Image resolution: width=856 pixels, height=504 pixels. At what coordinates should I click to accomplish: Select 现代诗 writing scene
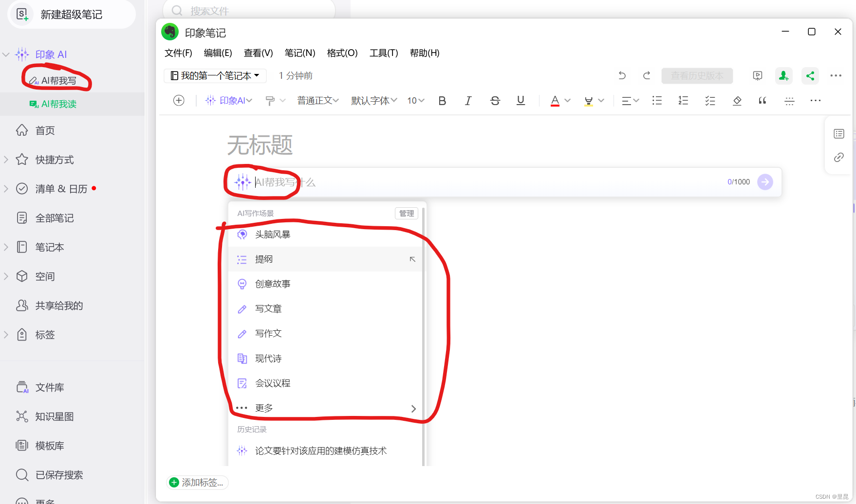tap(326, 359)
